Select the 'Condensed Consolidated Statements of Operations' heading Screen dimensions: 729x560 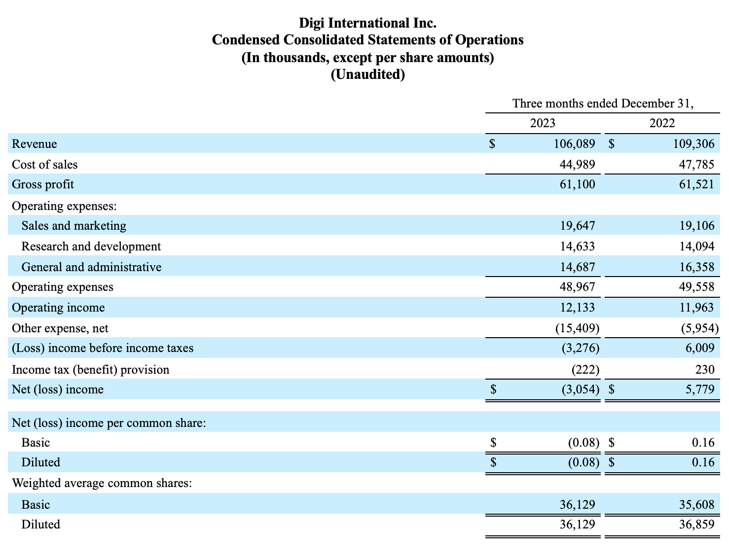click(367, 40)
